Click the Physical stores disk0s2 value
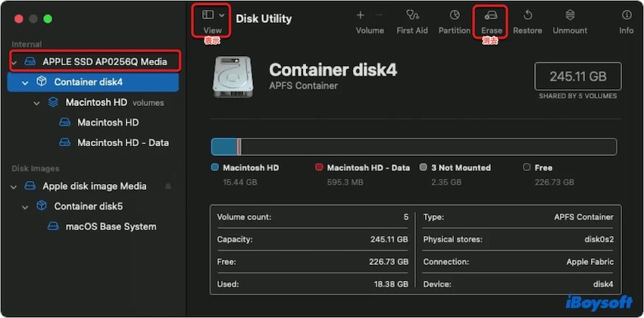The width and height of the screenshot is (644, 318). click(599, 239)
